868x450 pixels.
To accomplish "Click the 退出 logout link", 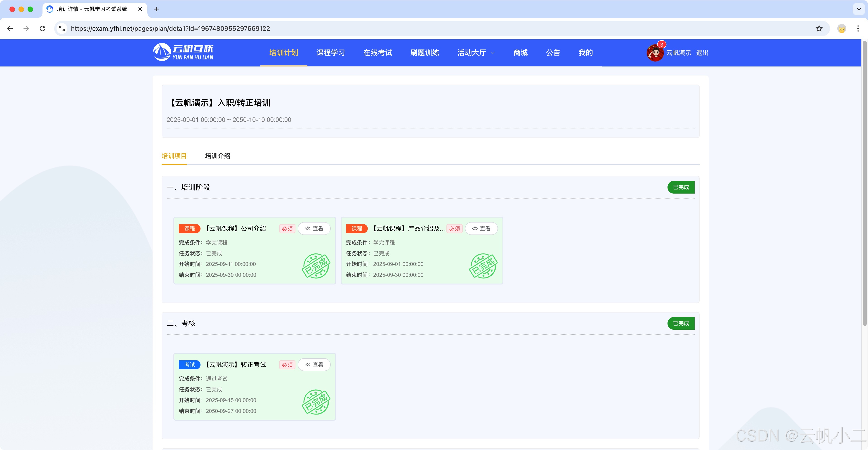I will click(702, 53).
